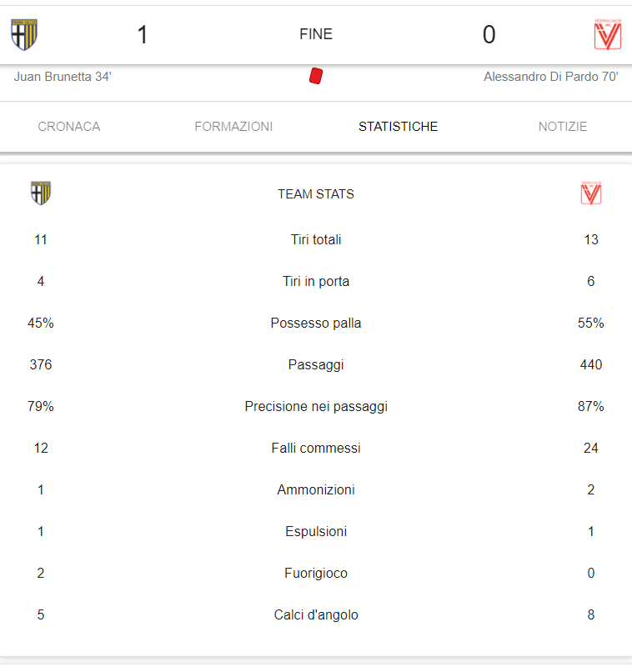Click Alessandro Di Pardo 70' entry
632x672 pixels.
coord(551,77)
